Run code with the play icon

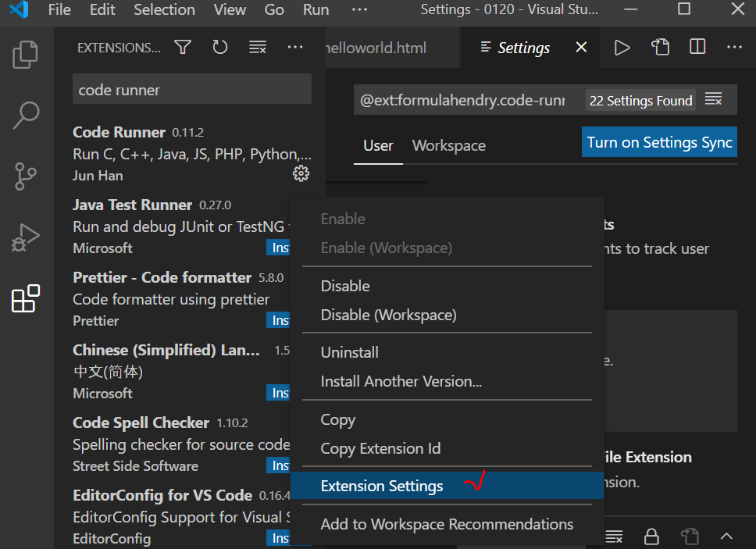[x=622, y=48]
